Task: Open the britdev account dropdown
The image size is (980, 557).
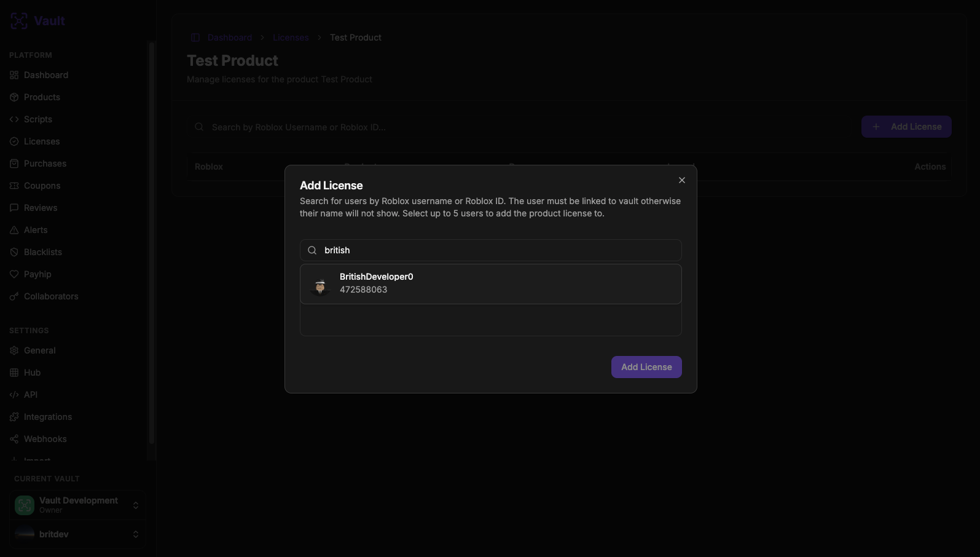Action: click(x=77, y=534)
